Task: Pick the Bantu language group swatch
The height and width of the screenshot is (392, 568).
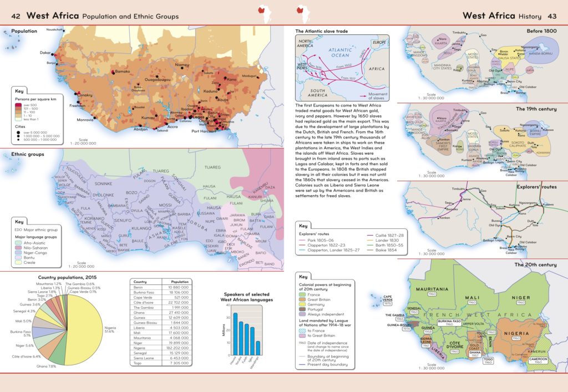Action: tap(18, 258)
